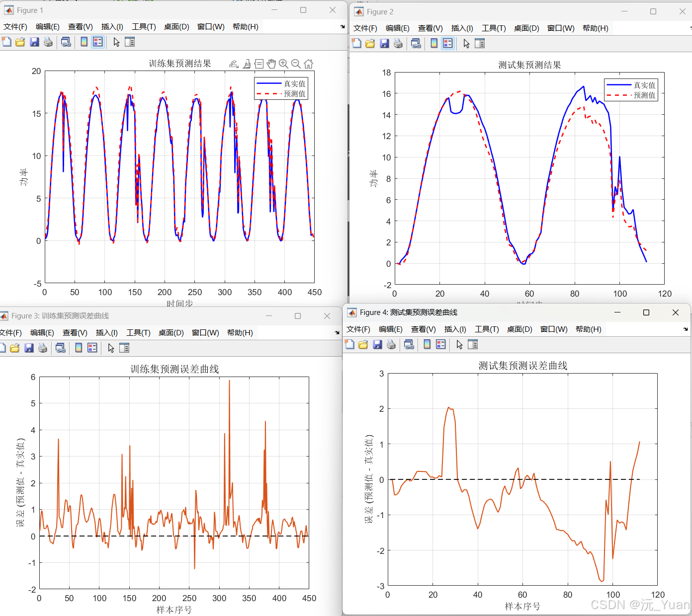This screenshot has width=692, height=616.
Task: Toggle Insert Colorbar in Figure 1 toolbar
Action: pyautogui.click(x=84, y=42)
